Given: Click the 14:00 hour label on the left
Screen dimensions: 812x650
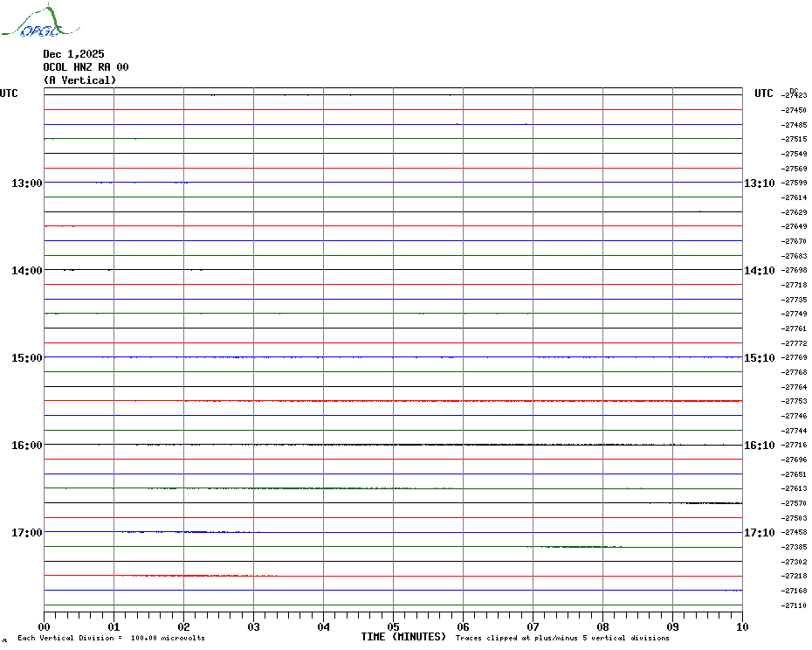Looking at the screenshot, I should click(x=26, y=271).
